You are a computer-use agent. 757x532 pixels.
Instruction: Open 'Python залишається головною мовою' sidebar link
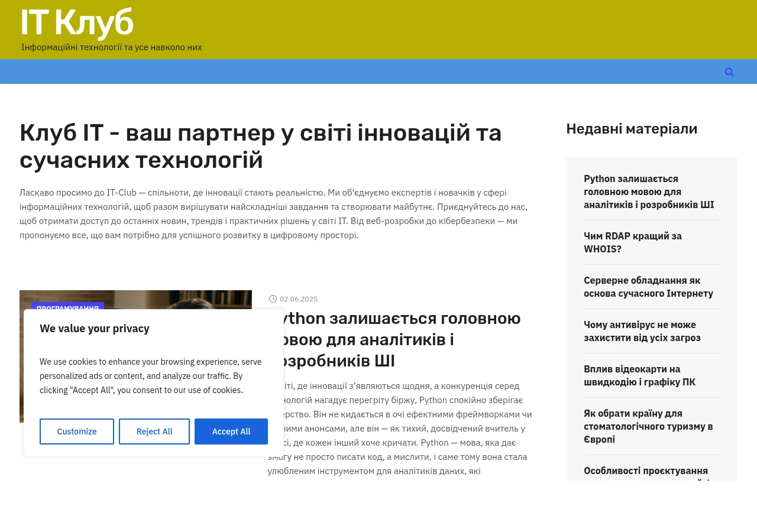pyautogui.click(x=649, y=192)
